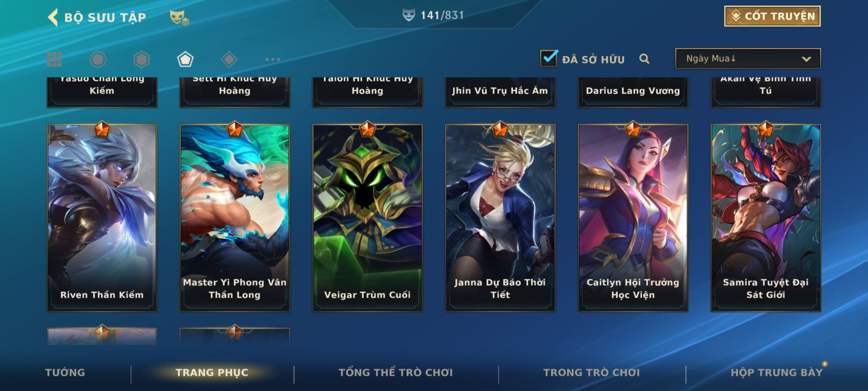Select the highlighted pentagon rarity filter
This screenshot has width=868, height=391.
coord(185,59)
